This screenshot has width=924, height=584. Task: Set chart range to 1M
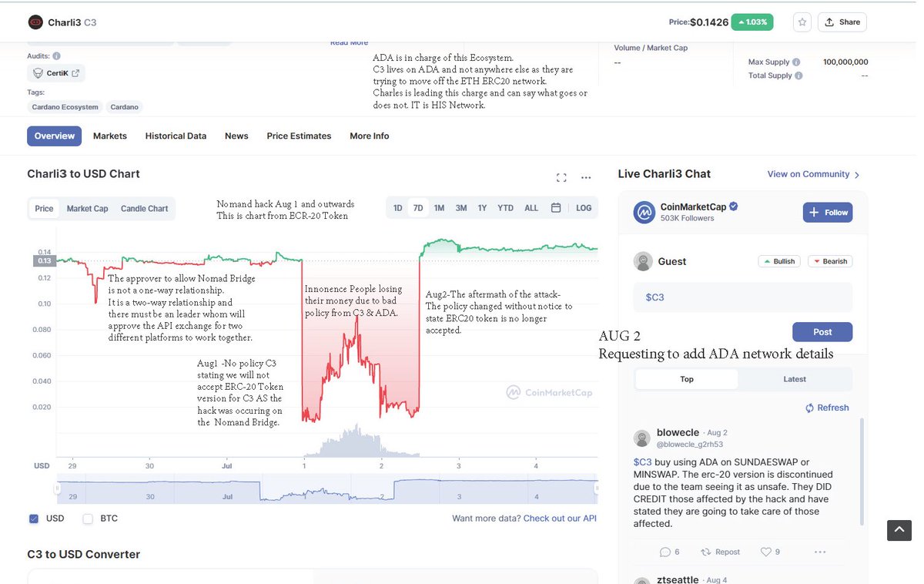439,208
